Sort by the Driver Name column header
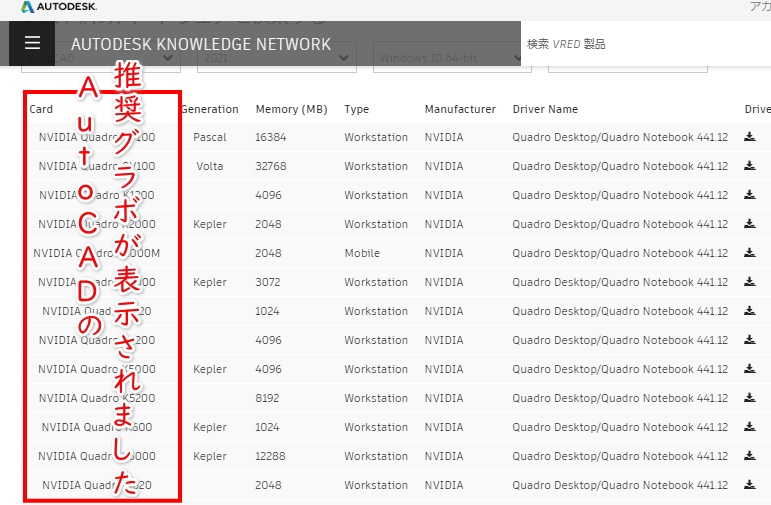Viewport: 771px width, 505px height. pos(545,109)
